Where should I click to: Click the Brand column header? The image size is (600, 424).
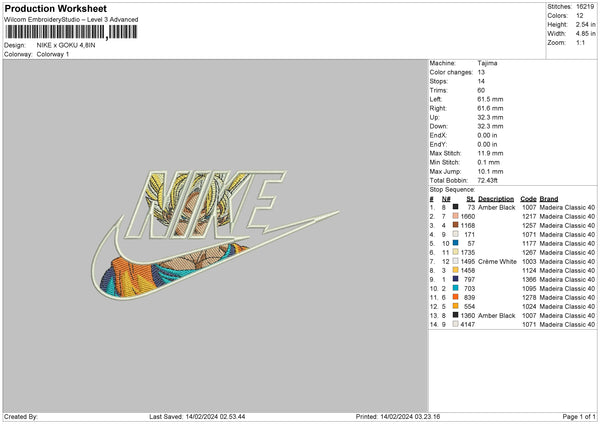tap(549, 199)
